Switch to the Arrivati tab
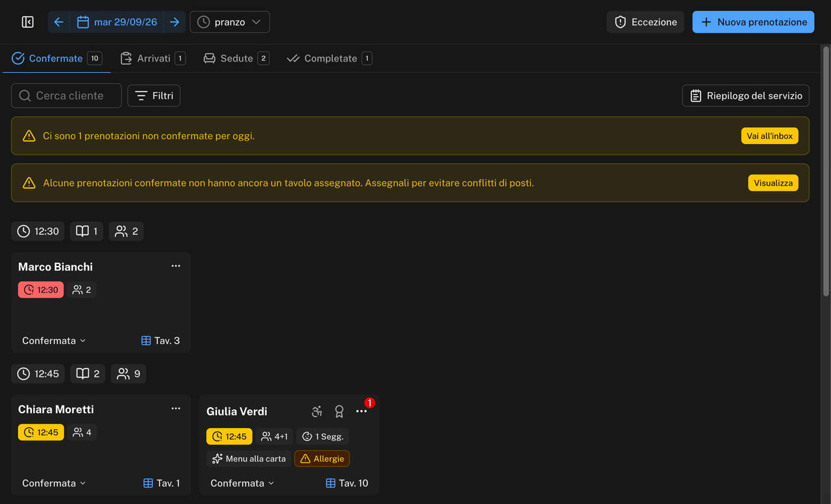Viewport: 831px width, 504px height. pyautogui.click(x=153, y=58)
